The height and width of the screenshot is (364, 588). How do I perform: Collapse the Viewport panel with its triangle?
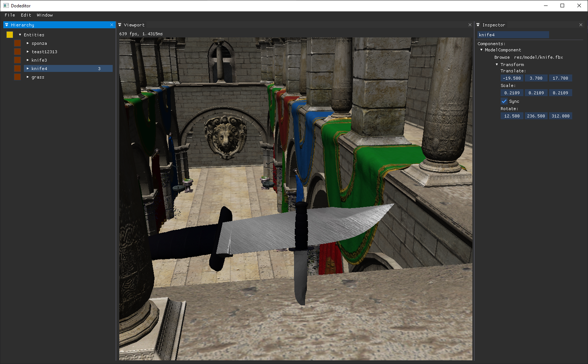(120, 25)
